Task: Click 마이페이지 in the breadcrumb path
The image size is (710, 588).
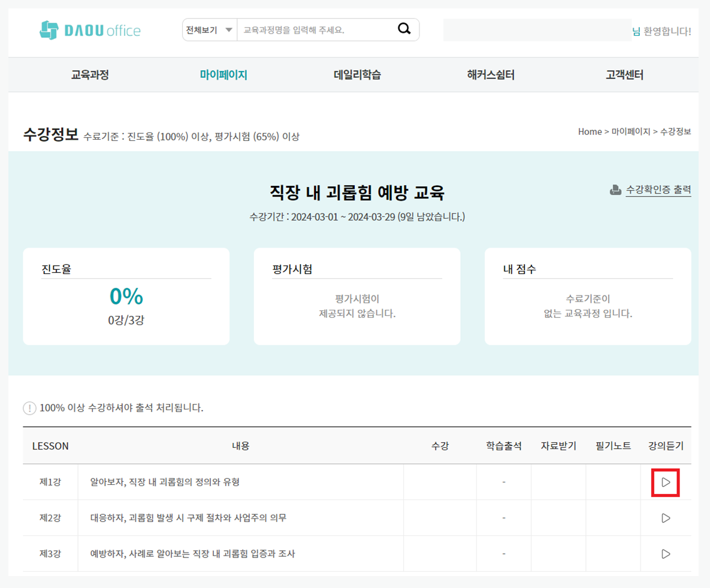Action: tap(630, 131)
